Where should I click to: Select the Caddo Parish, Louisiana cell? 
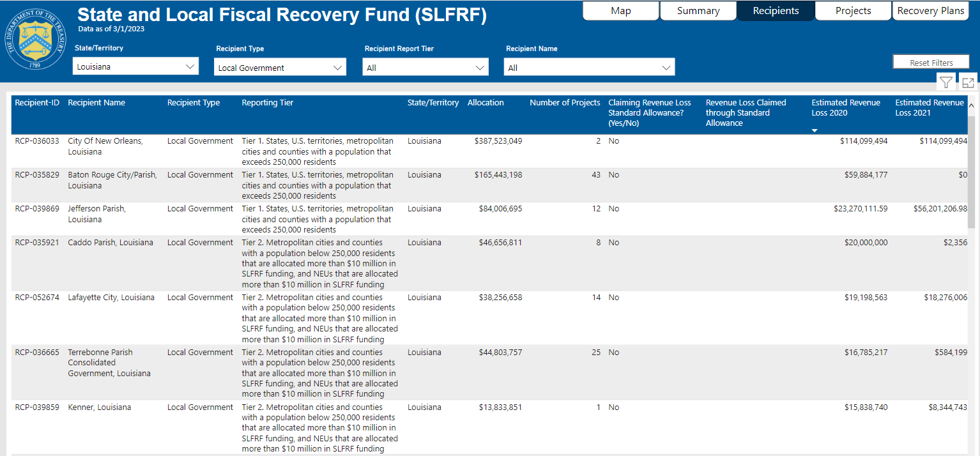click(x=111, y=242)
